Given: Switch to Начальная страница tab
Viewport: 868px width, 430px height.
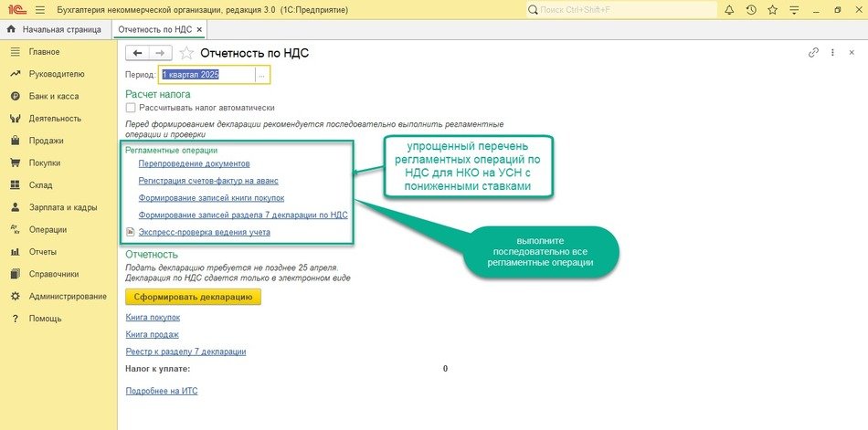Looking at the screenshot, I should tap(56, 29).
